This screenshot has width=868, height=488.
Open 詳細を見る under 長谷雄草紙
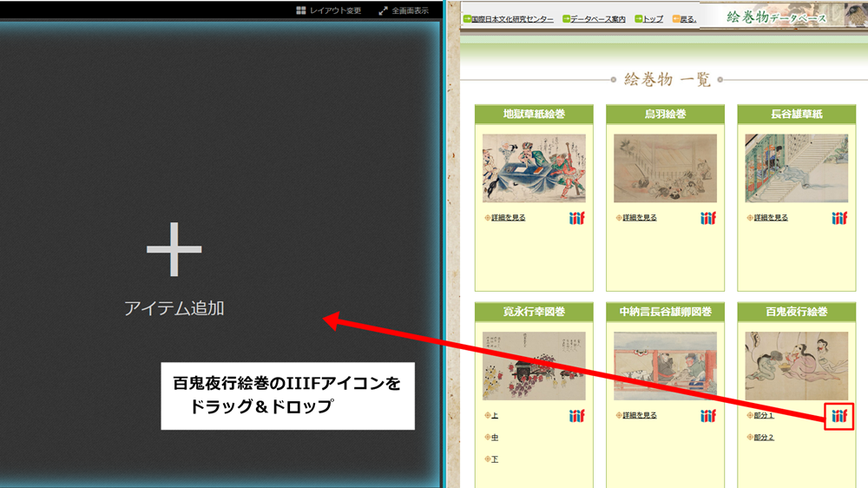point(771,218)
